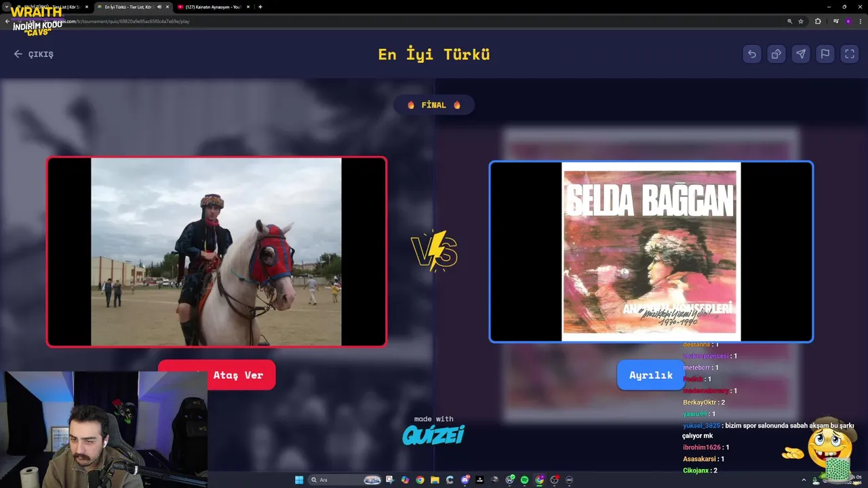Open the browser extensions puzzle icon

[x=818, y=21]
